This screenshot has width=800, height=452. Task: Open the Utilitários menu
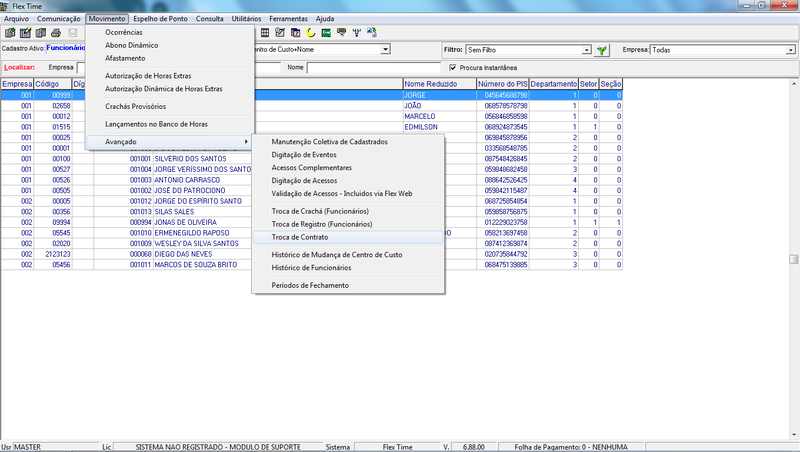tap(246, 19)
